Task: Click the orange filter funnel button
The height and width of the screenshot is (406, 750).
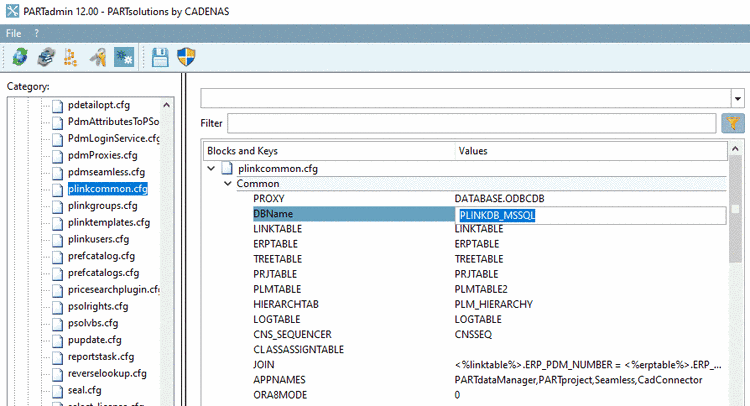Action: [x=733, y=123]
